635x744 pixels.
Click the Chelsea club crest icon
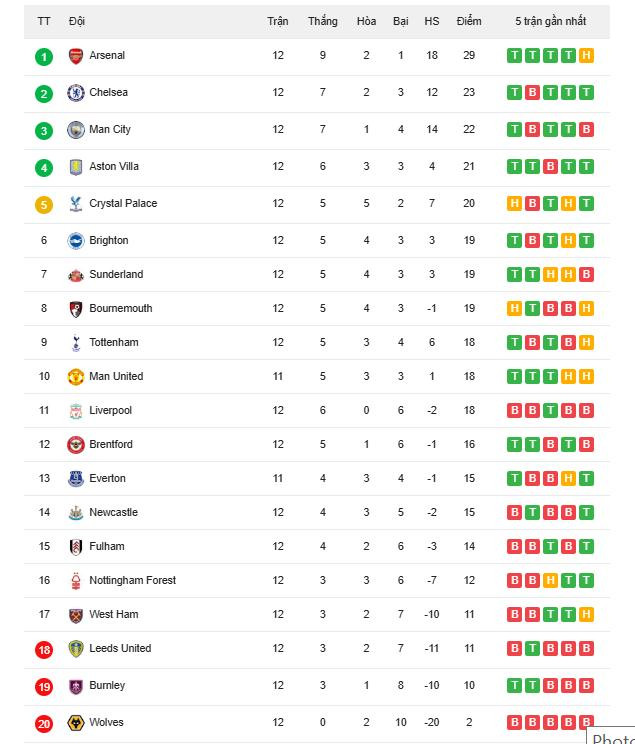point(76,93)
